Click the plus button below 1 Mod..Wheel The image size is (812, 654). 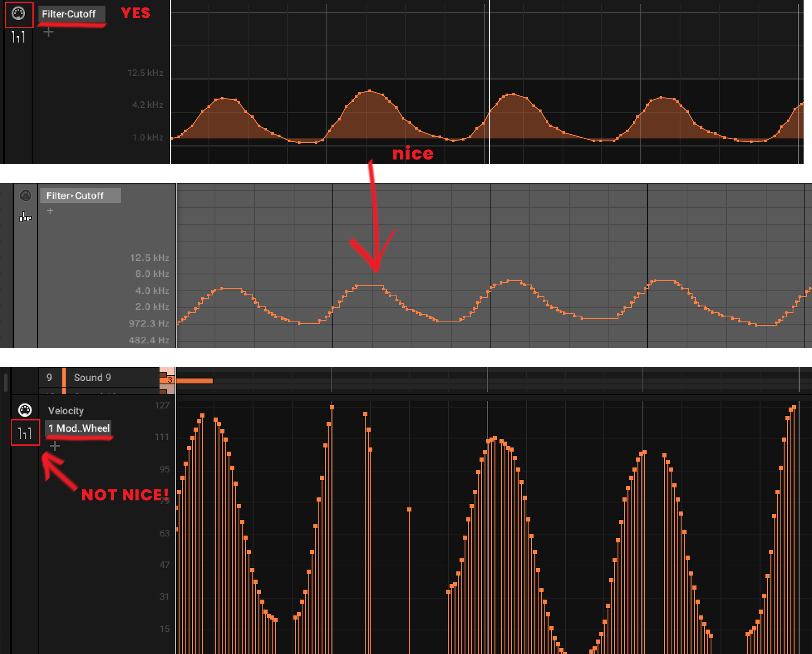[55, 446]
